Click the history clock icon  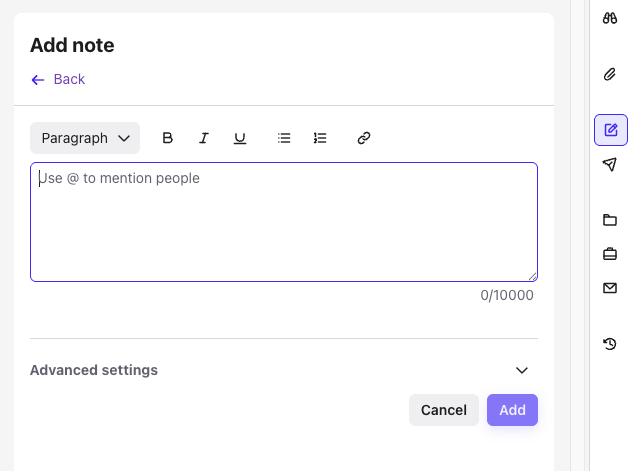[x=610, y=344]
